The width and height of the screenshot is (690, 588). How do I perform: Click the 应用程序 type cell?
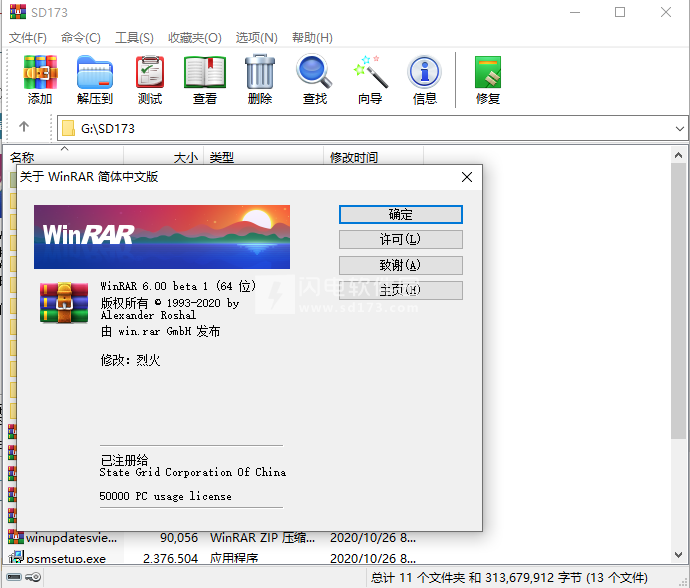coord(234,558)
